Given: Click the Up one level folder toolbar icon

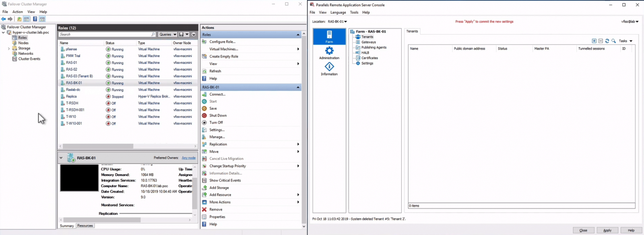Looking at the screenshot, I should tap(19, 19).
